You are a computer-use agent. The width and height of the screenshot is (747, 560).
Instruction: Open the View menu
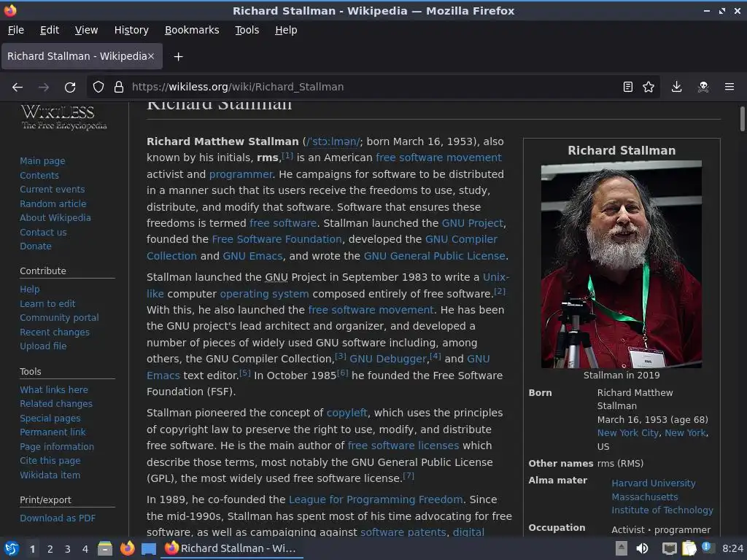(86, 30)
